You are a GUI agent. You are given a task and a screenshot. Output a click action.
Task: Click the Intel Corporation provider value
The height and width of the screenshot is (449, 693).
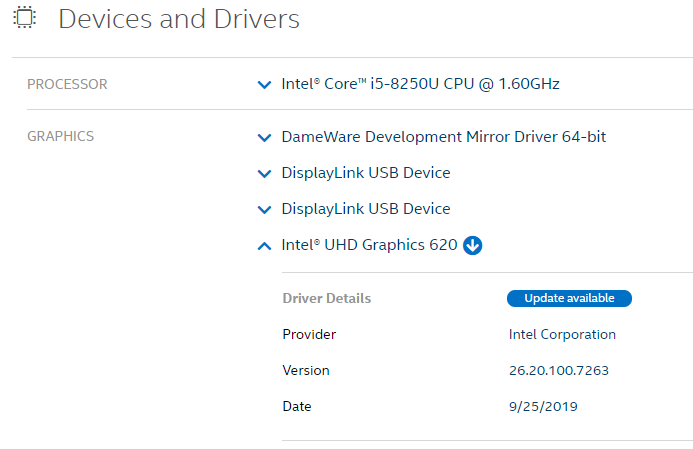pos(562,335)
